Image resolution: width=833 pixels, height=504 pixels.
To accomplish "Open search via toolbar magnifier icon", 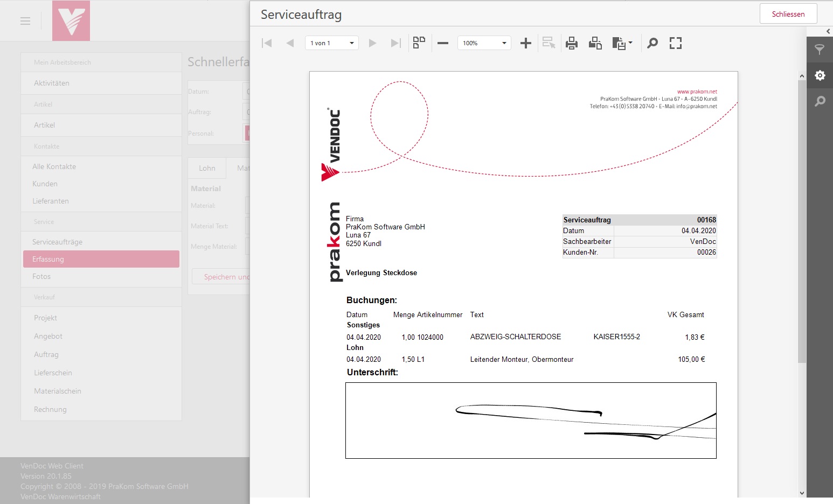I will [x=652, y=43].
